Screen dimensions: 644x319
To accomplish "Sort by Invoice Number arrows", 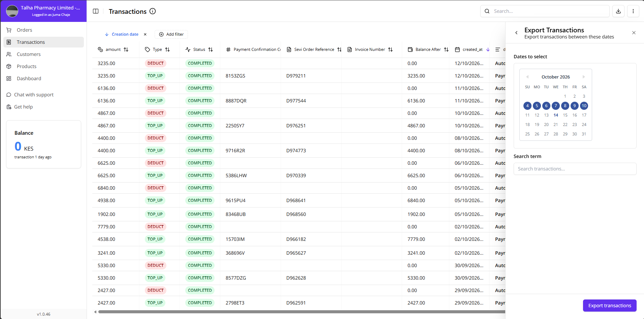I will point(390,50).
